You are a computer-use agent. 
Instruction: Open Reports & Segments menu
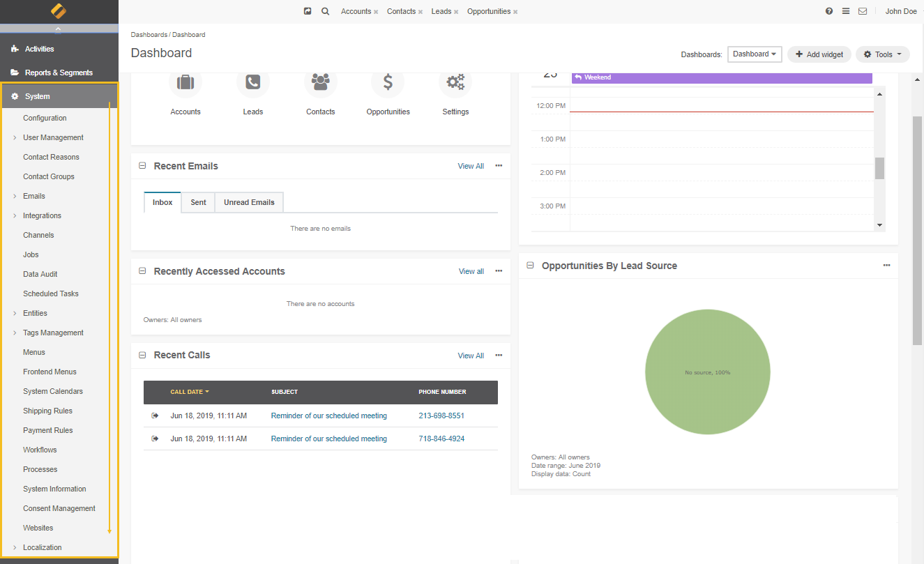[59, 73]
